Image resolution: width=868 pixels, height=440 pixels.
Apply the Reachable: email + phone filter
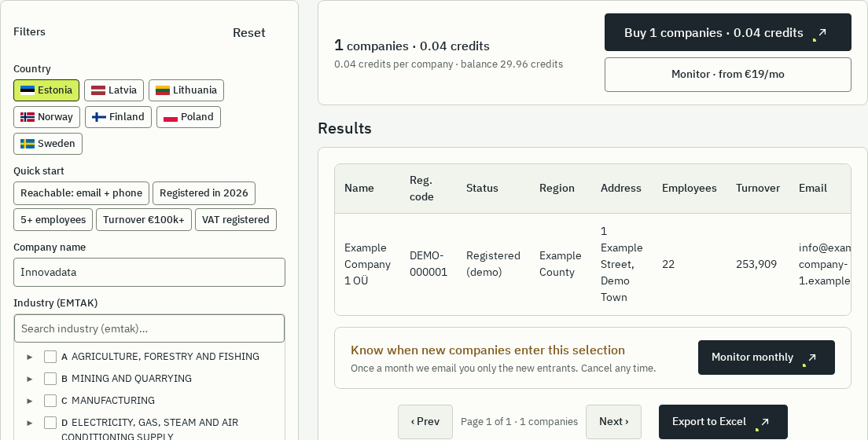[x=82, y=193]
